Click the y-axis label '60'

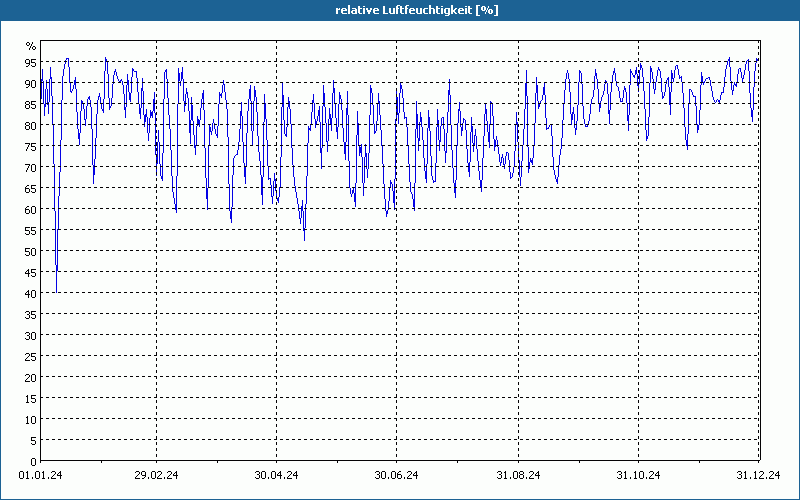click(31, 210)
